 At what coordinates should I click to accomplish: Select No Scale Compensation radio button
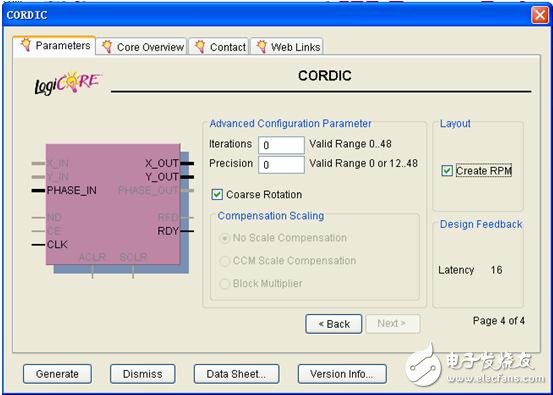coord(224,238)
